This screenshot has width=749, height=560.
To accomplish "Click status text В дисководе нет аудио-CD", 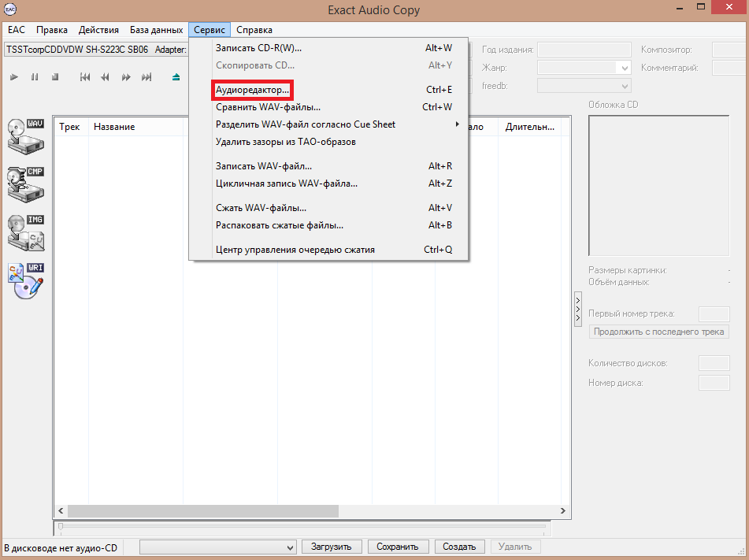I will click(x=61, y=548).
